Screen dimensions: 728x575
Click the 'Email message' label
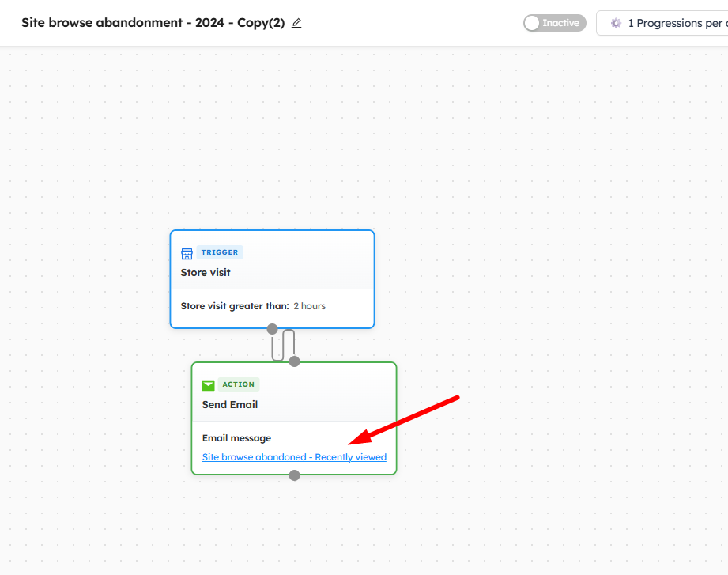236,438
